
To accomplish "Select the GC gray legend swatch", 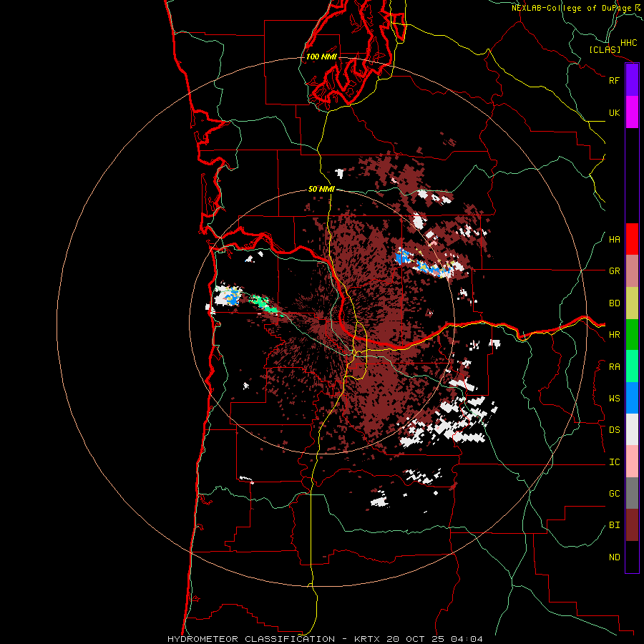I will click(632, 493).
